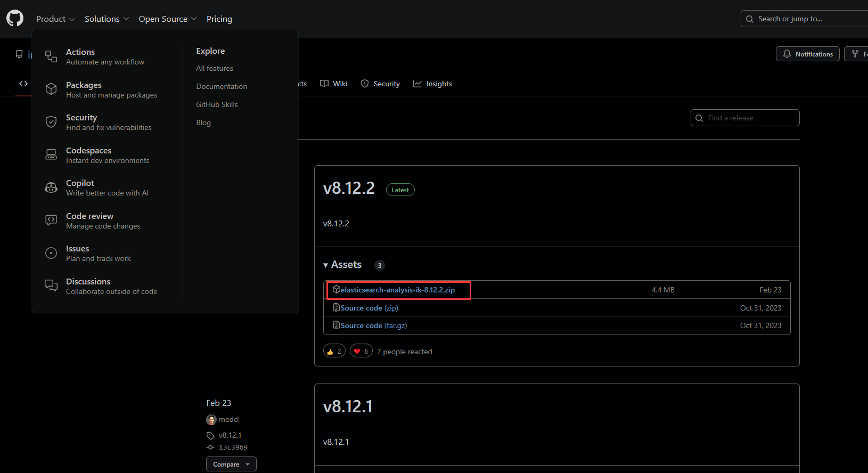The image size is (868, 473).
Task: Click the package icon beside the zip asset
Action: 337,289
